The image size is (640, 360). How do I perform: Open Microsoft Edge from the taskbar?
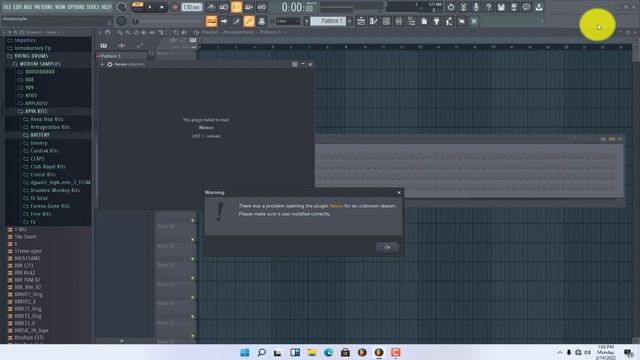pos(329,352)
